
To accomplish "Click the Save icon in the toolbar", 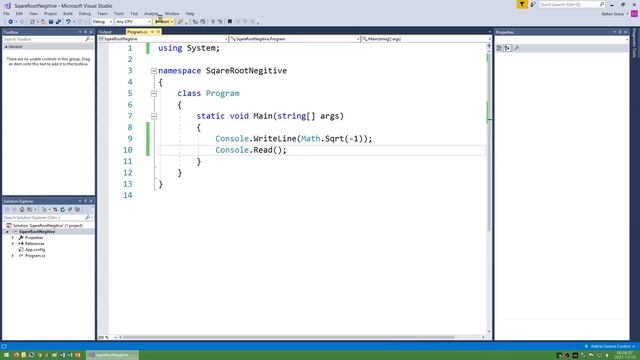I will [x=51, y=22].
